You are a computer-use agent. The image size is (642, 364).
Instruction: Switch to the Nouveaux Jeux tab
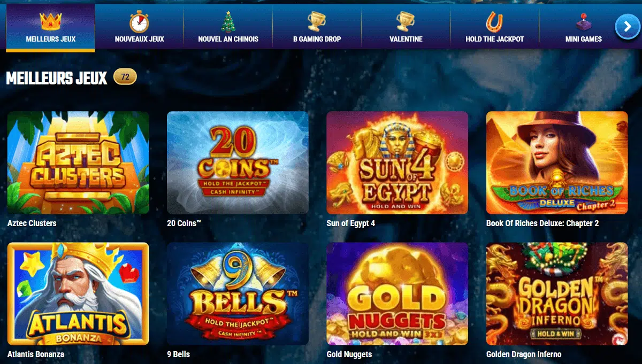click(x=139, y=28)
